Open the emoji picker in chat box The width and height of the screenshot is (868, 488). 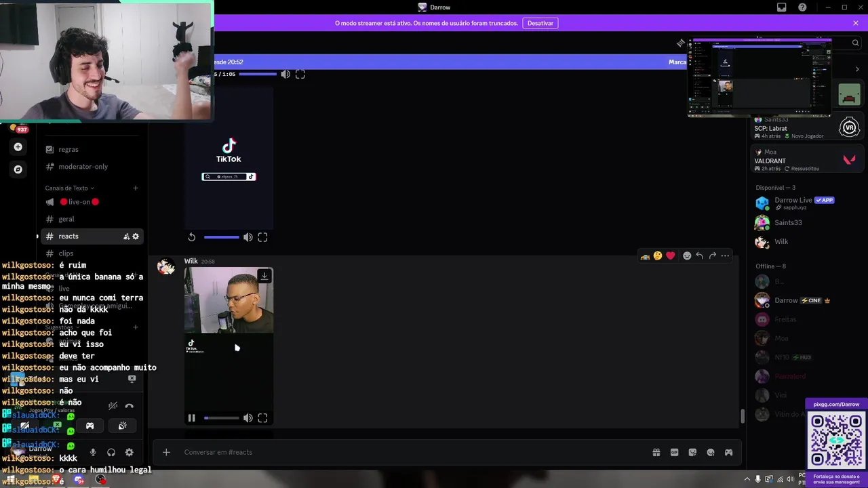coord(711,453)
